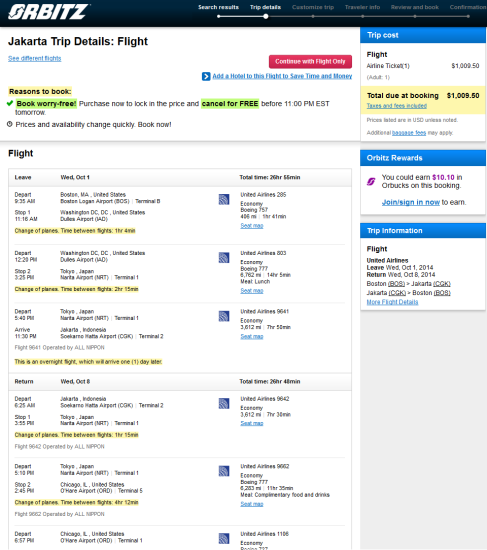This screenshot has width=487, height=550.
Task: Click the Orbitz logo
Action: click(48, 12)
